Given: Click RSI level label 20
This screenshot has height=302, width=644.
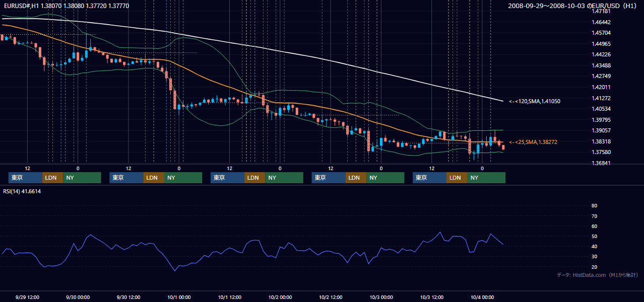Looking at the screenshot, I should pos(594,267).
